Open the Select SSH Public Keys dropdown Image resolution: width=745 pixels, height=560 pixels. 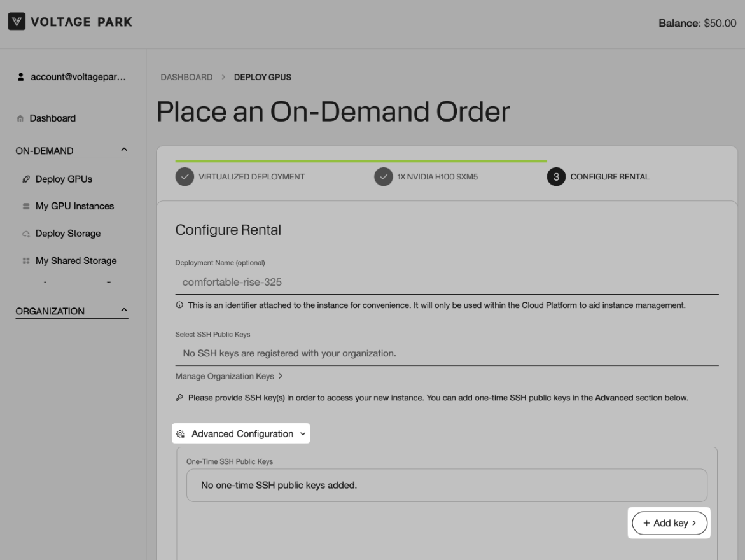pyautogui.click(x=445, y=353)
